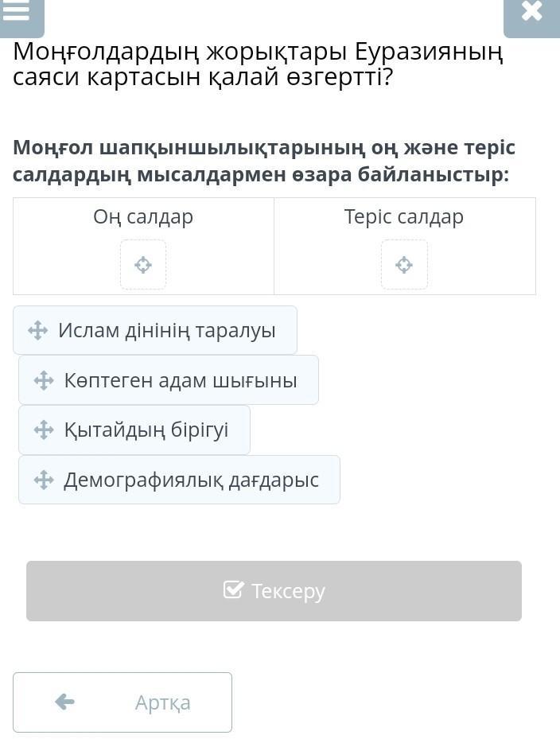This screenshot has height=739, width=560.
Task: Click the Теріс салдар column header
Action: [404, 216]
